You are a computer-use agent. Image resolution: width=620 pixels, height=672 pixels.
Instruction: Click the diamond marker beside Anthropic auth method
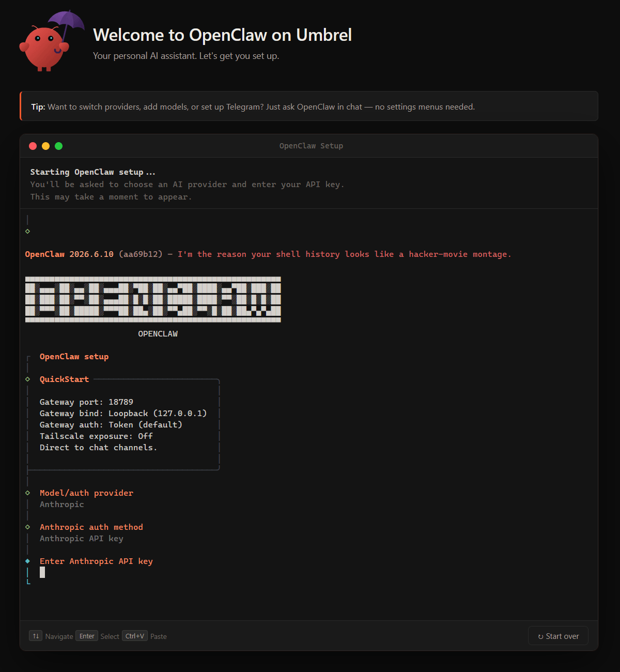[x=27, y=527]
